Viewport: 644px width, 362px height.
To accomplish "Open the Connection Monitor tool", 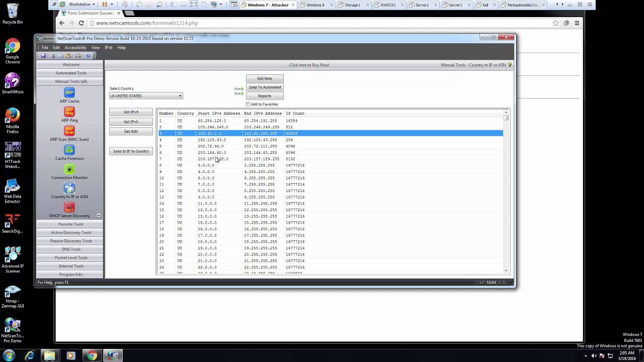I will tap(69, 169).
